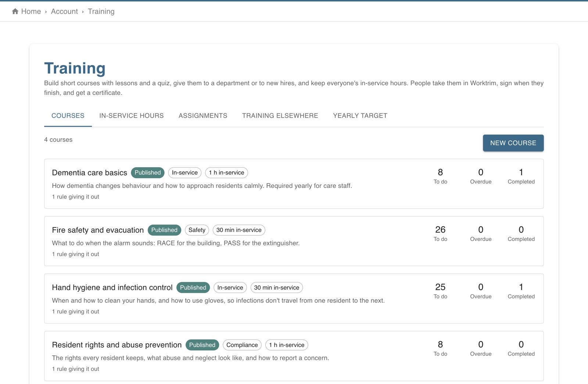The image size is (588, 384).
Task: Open the In-Service Hours tab
Action: pyautogui.click(x=132, y=116)
